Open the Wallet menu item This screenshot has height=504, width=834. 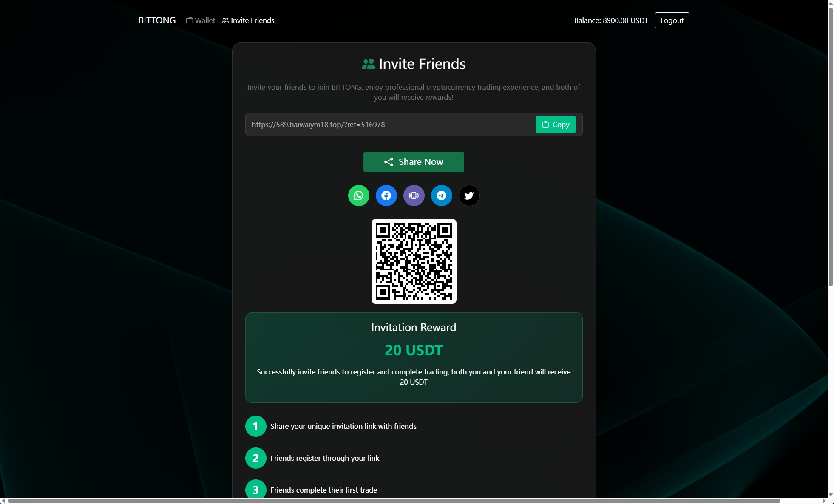(x=201, y=20)
